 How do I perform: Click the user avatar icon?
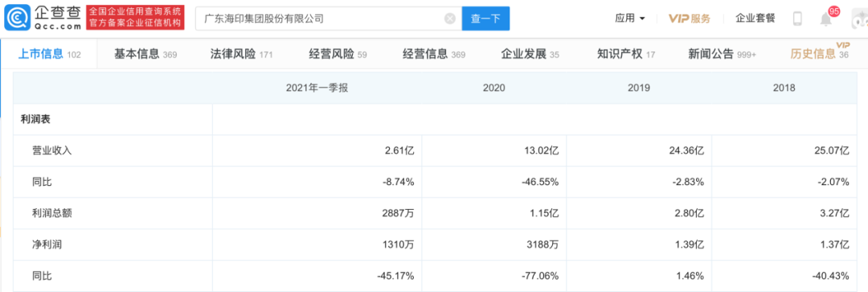(x=860, y=19)
